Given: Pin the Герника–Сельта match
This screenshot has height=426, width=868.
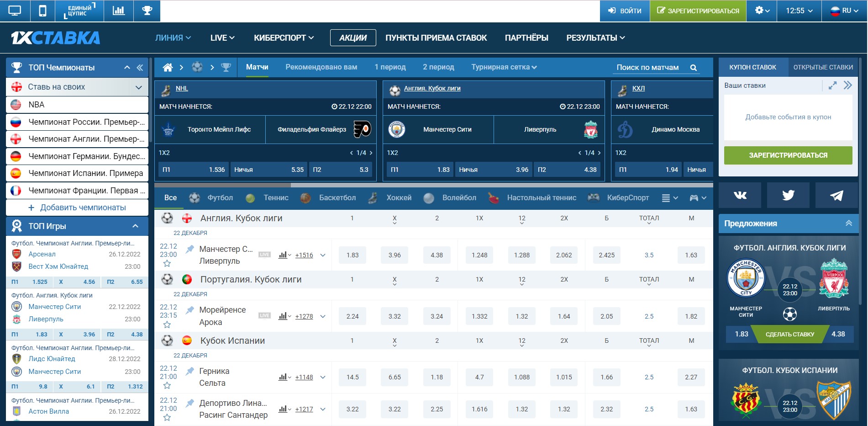Looking at the screenshot, I should pyautogui.click(x=189, y=371).
